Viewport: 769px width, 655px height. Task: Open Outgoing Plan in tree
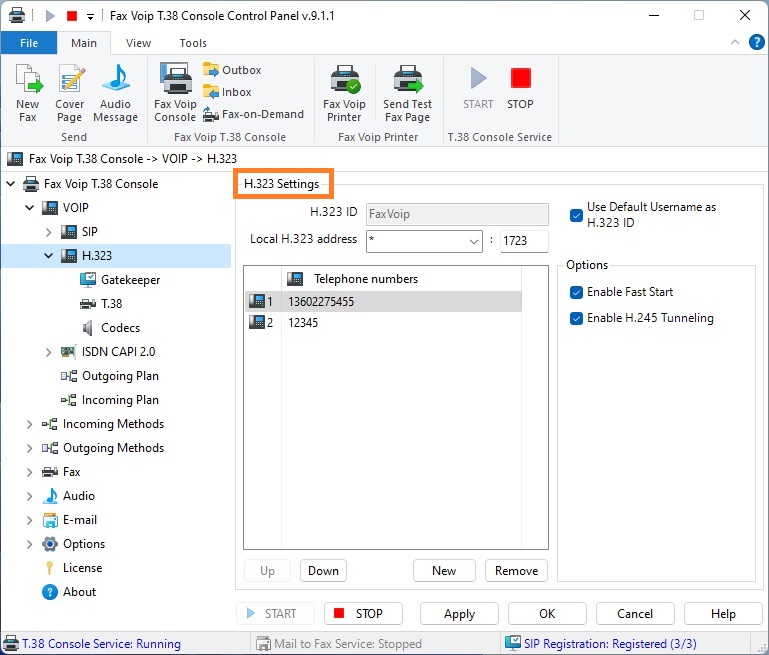point(110,376)
